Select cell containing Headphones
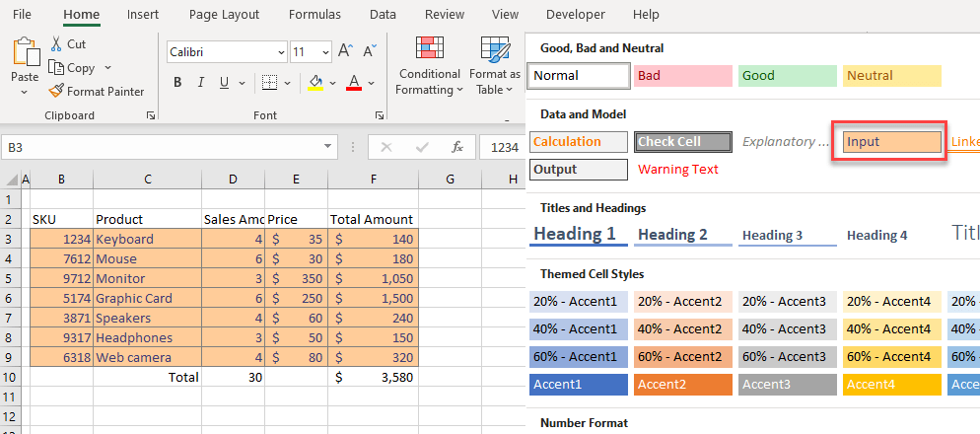Screen dimensions: 980x434 (148, 337)
